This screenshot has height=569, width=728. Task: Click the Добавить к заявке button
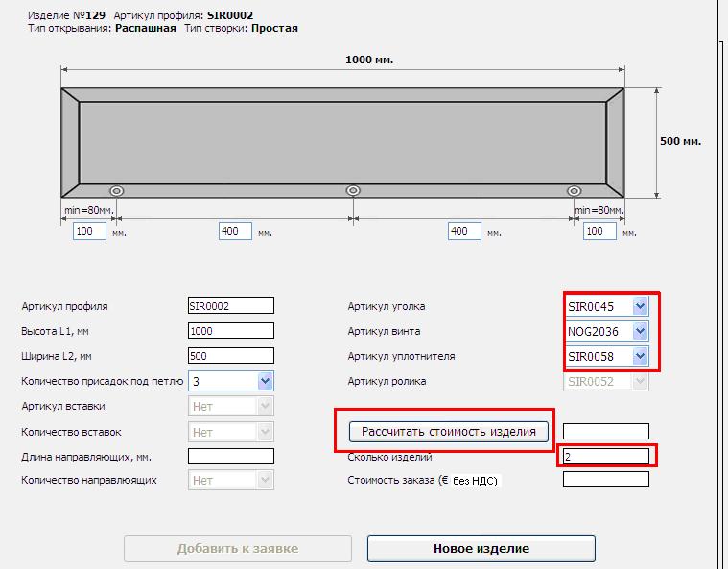click(x=237, y=549)
